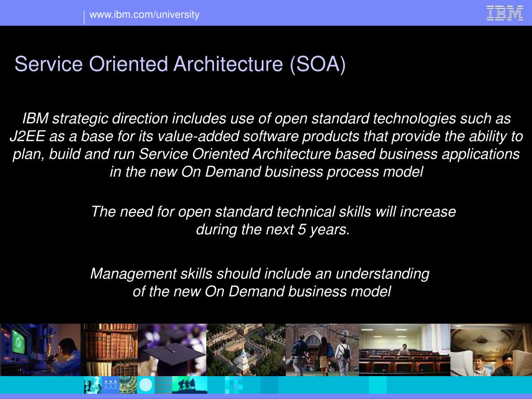Click the hikers silhouette icon in footer
532x399 pixels.
click(190, 385)
